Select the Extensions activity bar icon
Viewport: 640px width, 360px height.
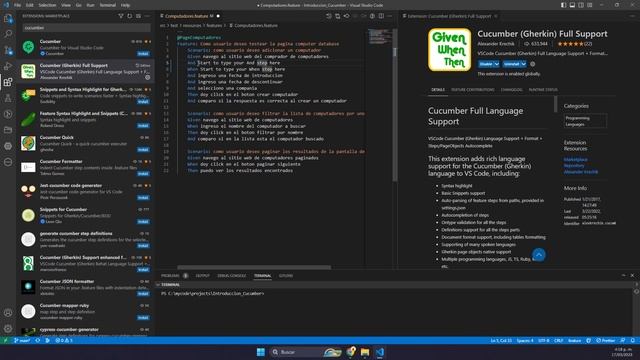tap(8, 82)
